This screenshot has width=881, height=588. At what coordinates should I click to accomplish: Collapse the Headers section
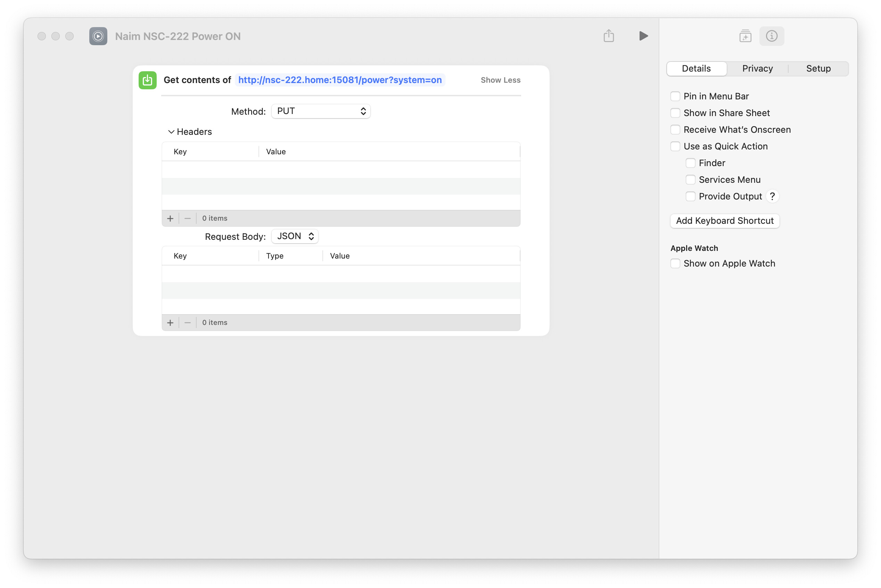171,132
